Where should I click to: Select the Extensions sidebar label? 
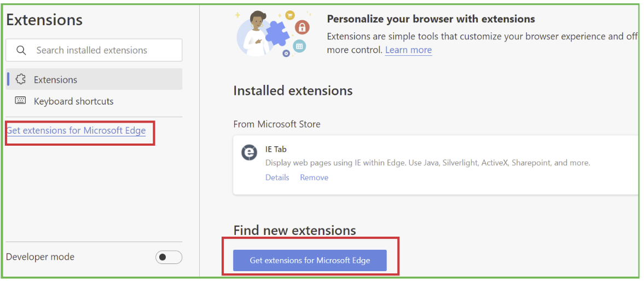tap(55, 80)
